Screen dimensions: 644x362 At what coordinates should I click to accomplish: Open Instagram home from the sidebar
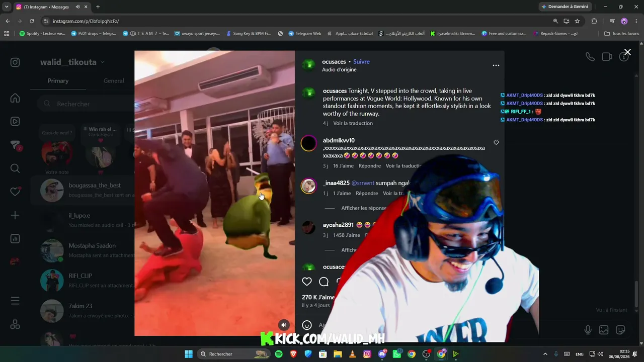coord(15,98)
